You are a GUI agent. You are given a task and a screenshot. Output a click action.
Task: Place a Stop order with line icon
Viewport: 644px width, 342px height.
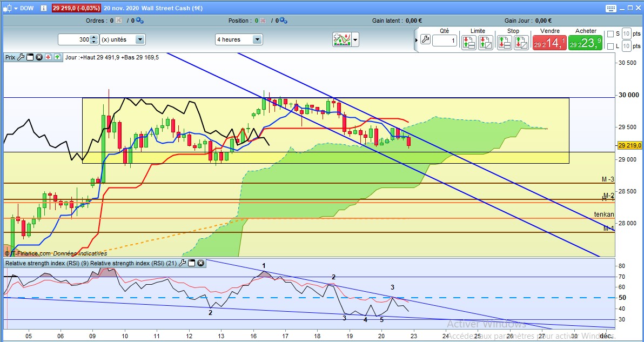[x=505, y=43]
